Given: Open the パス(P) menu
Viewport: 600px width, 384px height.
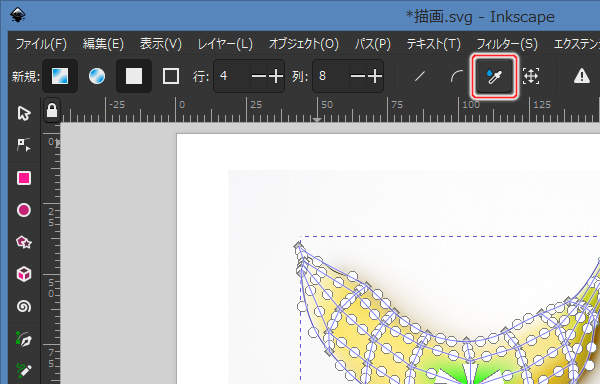Looking at the screenshot, I should pyautogui.click(x=373, y=44).
